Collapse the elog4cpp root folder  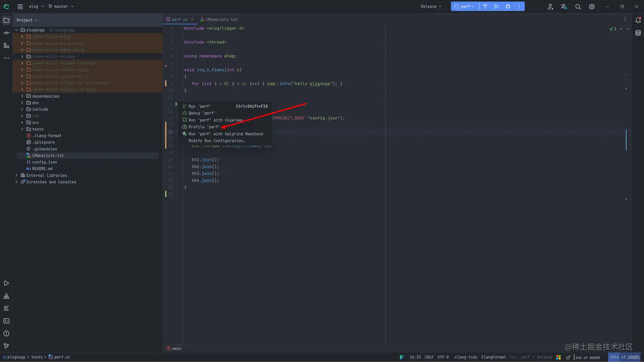(x=17, y=30)
